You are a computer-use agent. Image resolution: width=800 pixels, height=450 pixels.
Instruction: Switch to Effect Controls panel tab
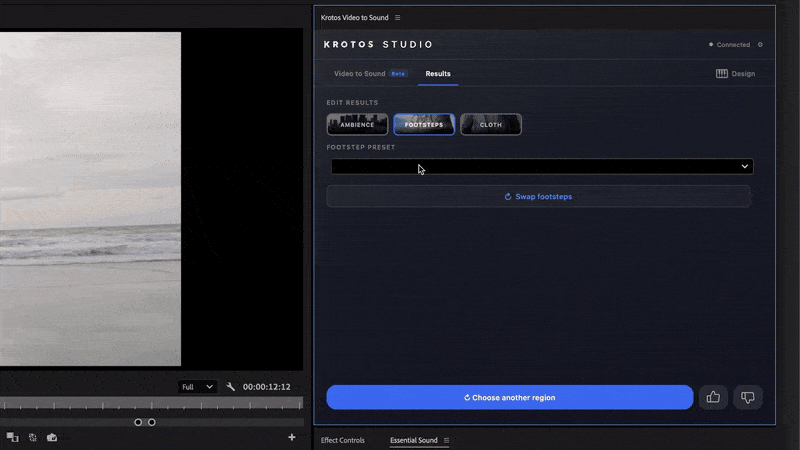click(342, 440)
